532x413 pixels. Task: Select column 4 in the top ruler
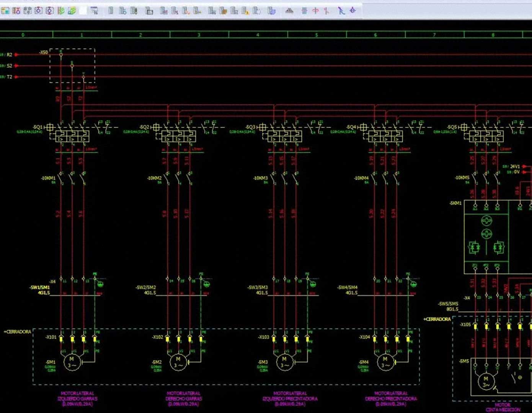[258, 35]
